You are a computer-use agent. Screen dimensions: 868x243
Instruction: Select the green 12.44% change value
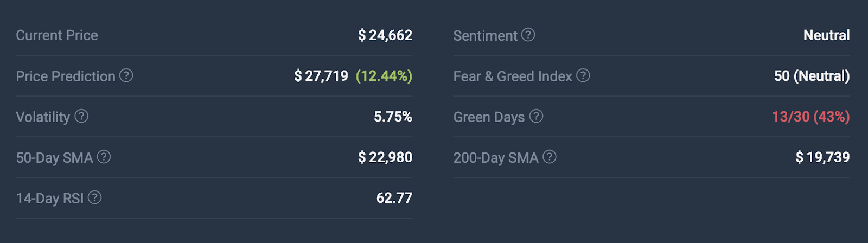pos(384,76)
